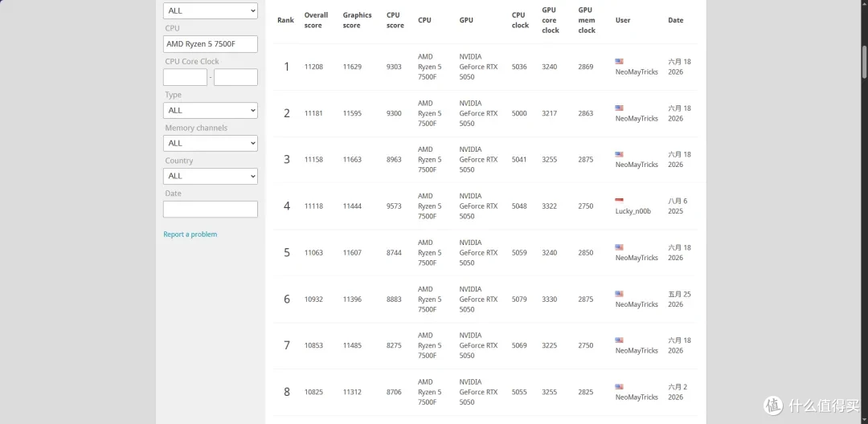The height and width of the screenshot is (424, 868).
Task: Open the topmost ALL dropdown above CPU
Action: [x=211, y=10]
